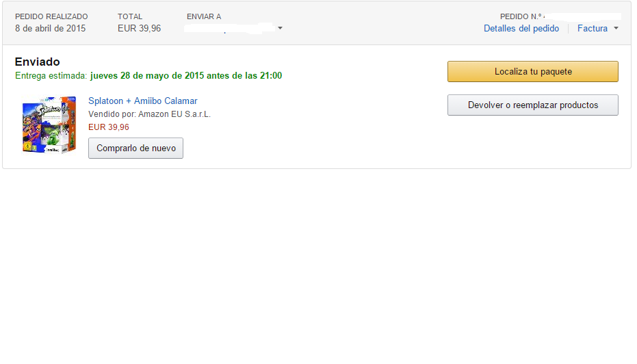
Task: Click the PEDIDO N.º order number label
Action: pos(521,16)
